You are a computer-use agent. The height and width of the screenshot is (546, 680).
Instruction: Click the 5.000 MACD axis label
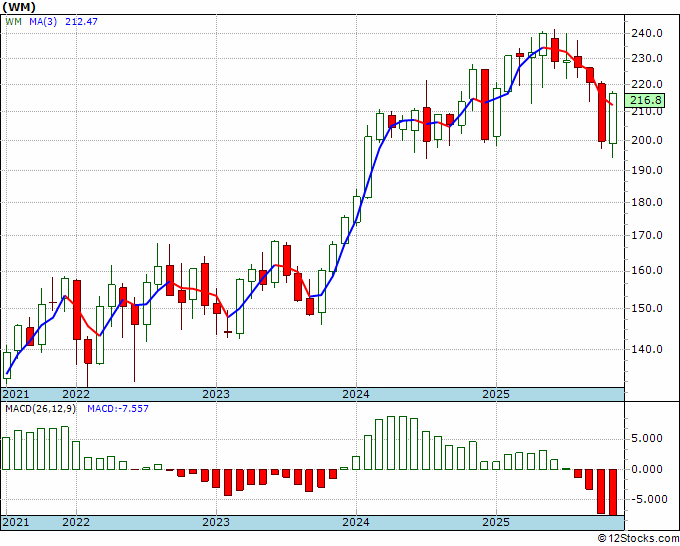point(647,438)
